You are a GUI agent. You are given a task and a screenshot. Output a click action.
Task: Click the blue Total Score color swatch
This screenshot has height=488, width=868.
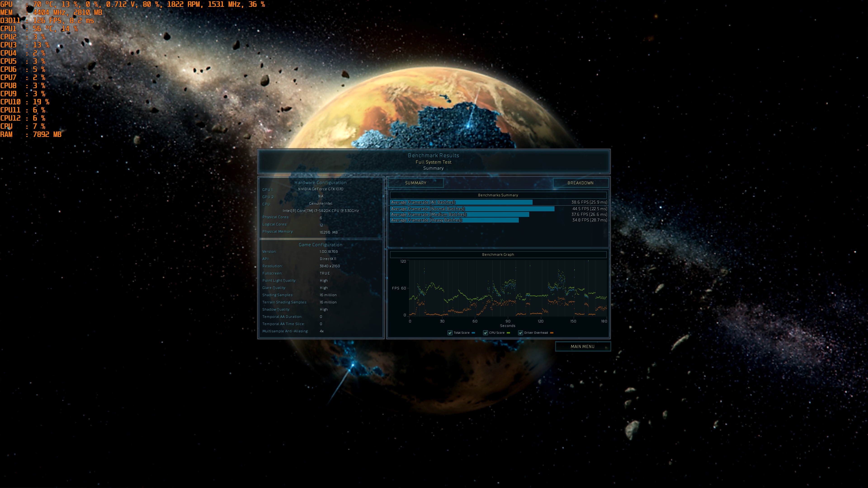(473, 333)
